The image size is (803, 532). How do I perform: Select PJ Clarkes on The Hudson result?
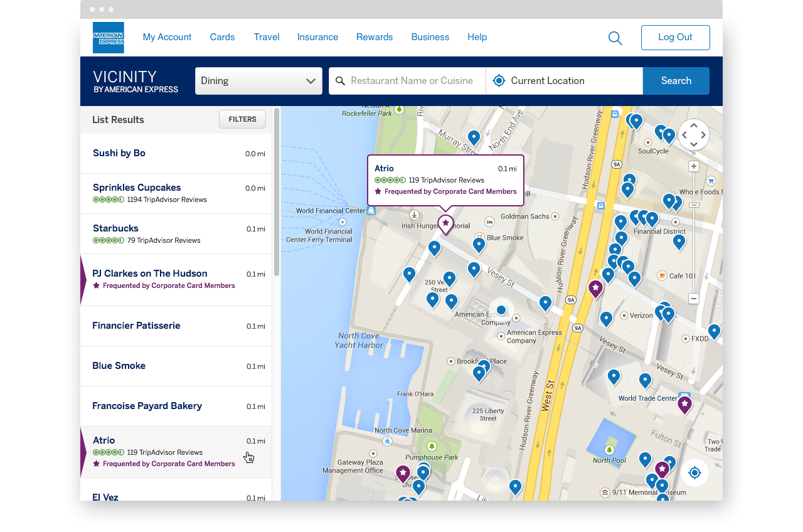point(176,280)
